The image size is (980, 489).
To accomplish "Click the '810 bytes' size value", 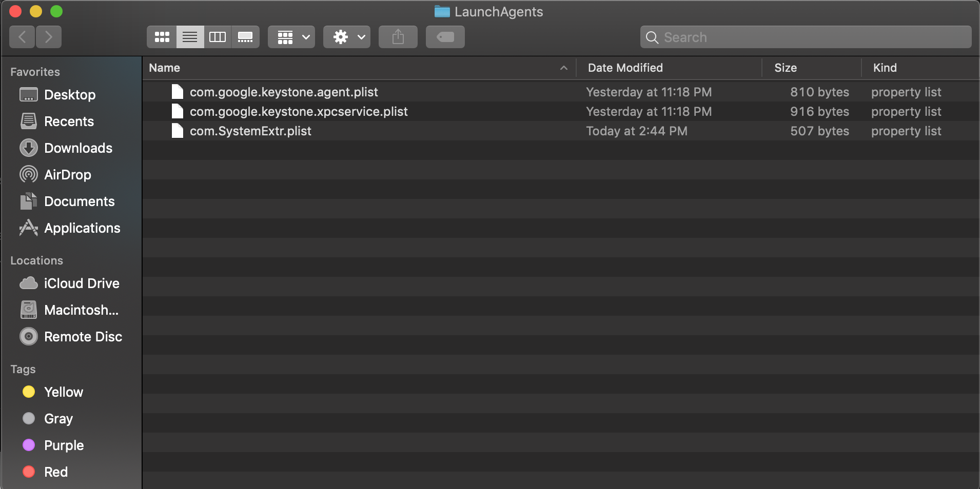I will coord(819,92).
